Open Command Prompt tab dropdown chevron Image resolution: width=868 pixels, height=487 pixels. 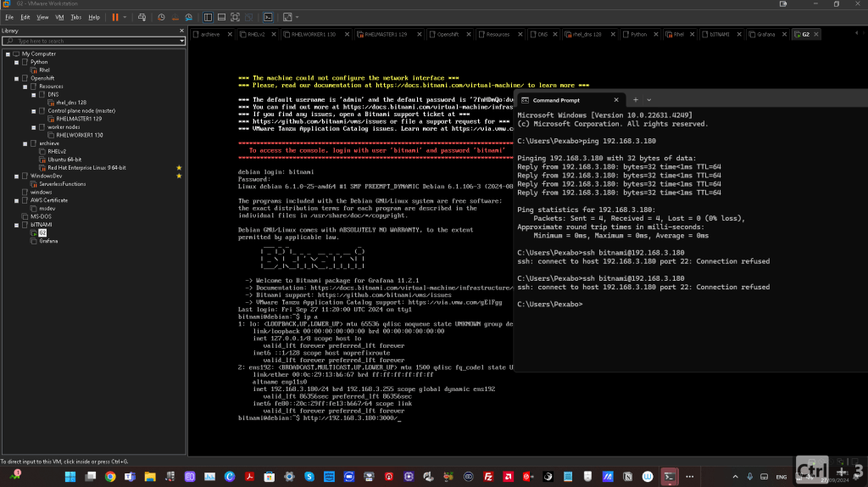[x=648, y=100]
